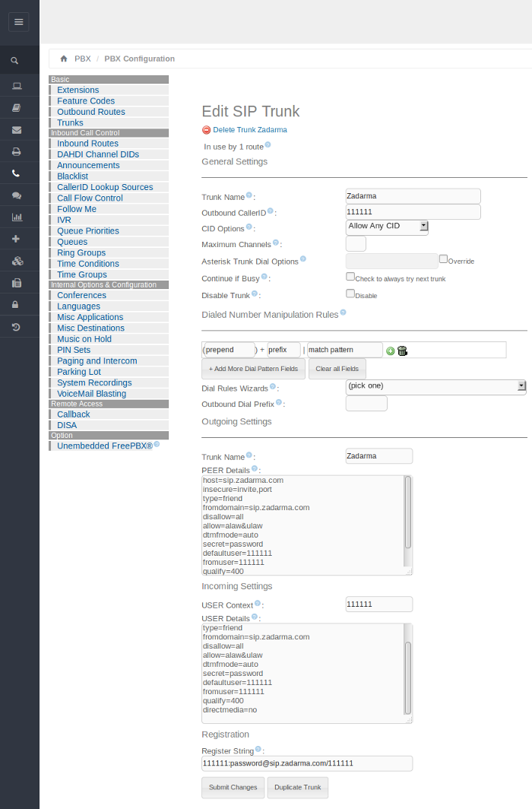Click help icon next to Dialed Number Manipulation Rules
The height and width of the screenshot is (809, 532).
tap(344, 312)
